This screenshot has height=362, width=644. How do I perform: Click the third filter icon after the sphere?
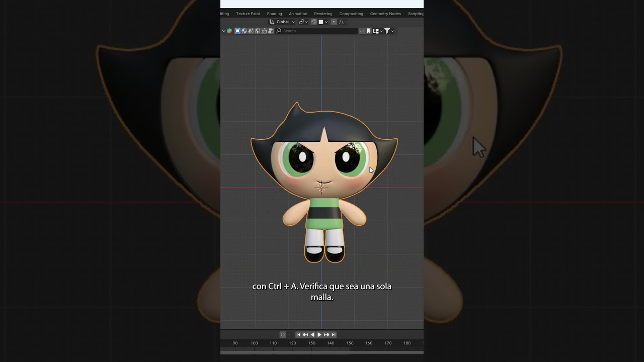tap(264, 31)
